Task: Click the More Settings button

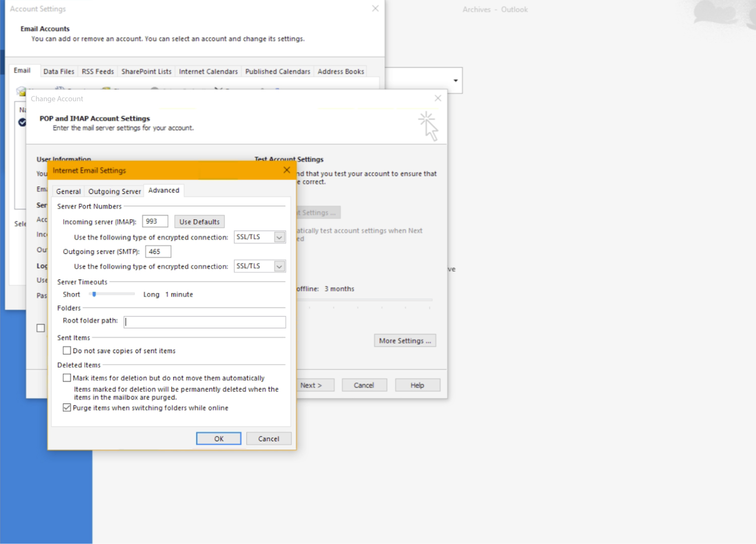Action: click(x=405, y=341)
